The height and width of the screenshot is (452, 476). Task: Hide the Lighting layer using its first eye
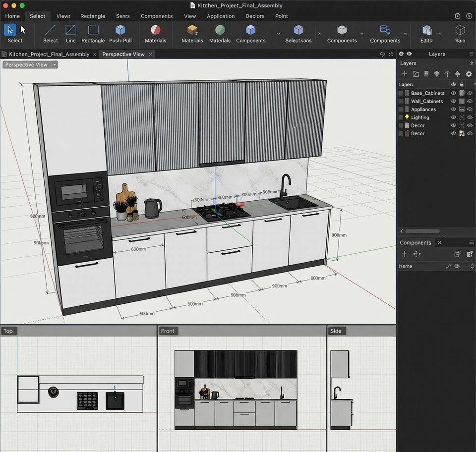point(454,117)
